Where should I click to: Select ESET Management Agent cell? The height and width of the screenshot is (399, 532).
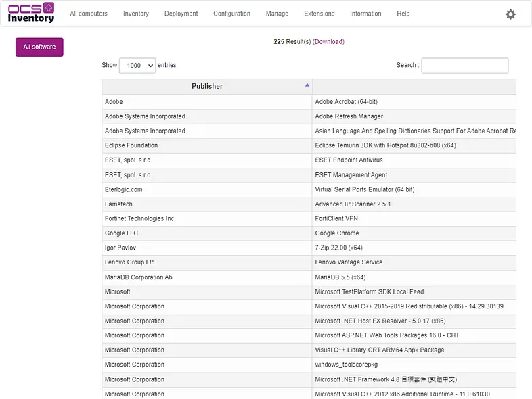[x=414, y=175]
